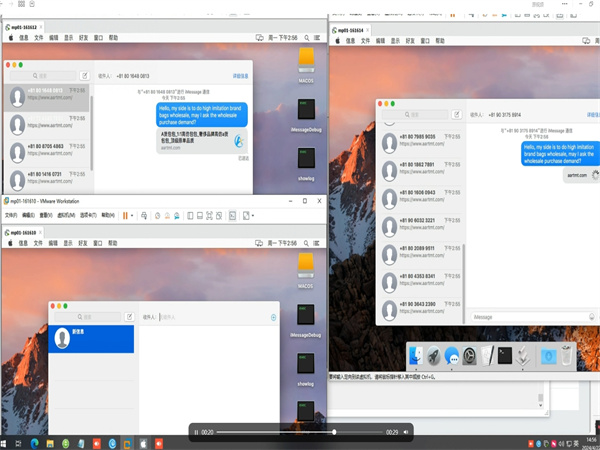600x450 pixels.
Task: Open Terminal from the macOS dock
Action: [x=505, y=355]
